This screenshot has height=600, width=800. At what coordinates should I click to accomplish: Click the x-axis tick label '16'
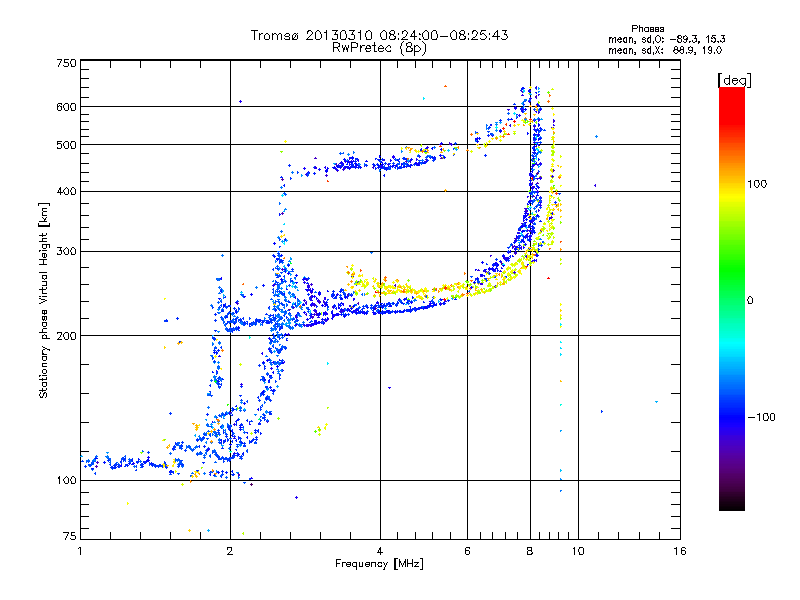[x=680, y=551]
